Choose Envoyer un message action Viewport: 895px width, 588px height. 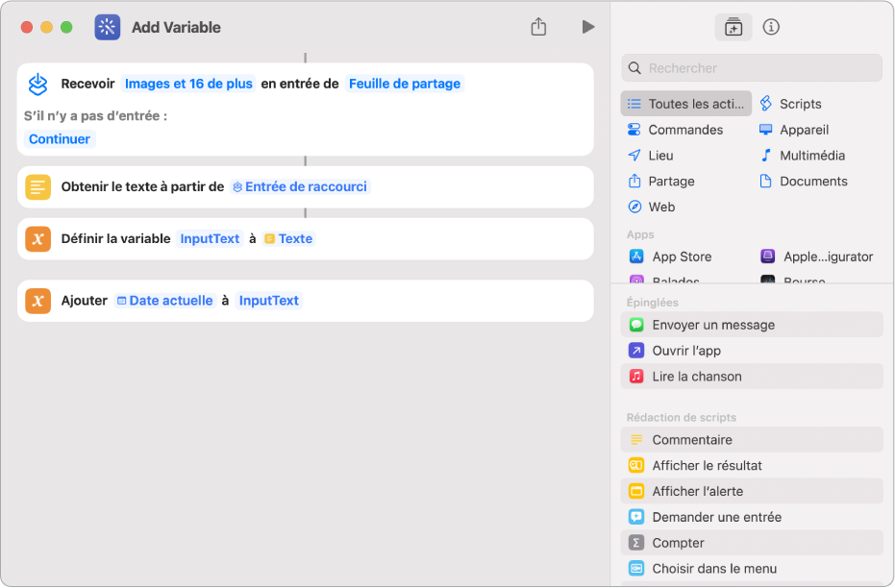(x=752, y=325)
